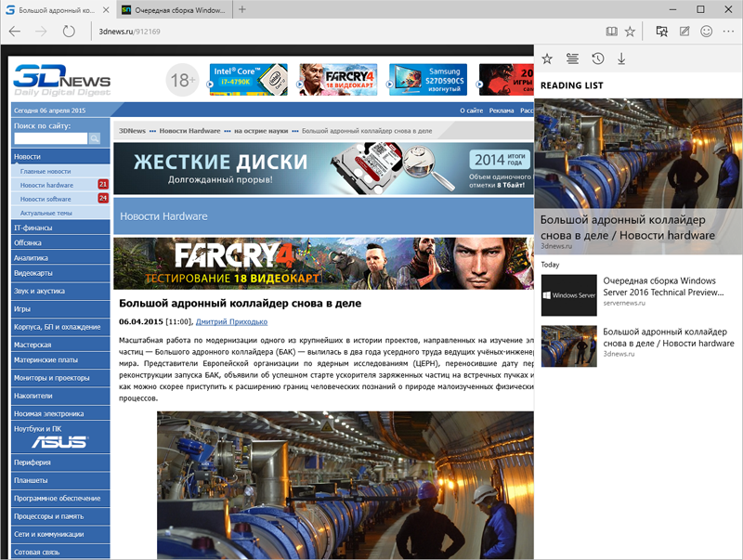Screen dimensions: 743x560
Task: Open the More actions ellipsis menu
Action: point(728,31)
